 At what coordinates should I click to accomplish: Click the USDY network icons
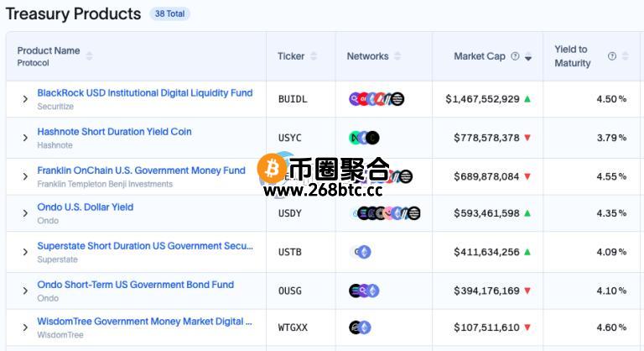[387, 213]
